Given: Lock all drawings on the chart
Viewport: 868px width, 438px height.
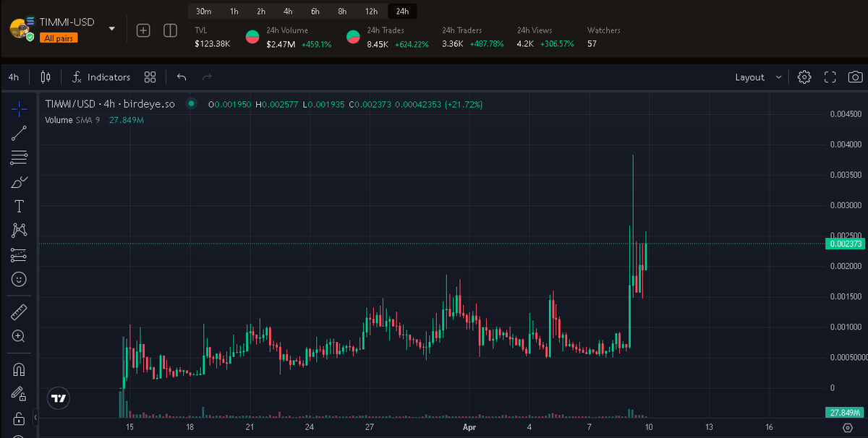Looking at the screenshot, I should click(x=18, y=418).
